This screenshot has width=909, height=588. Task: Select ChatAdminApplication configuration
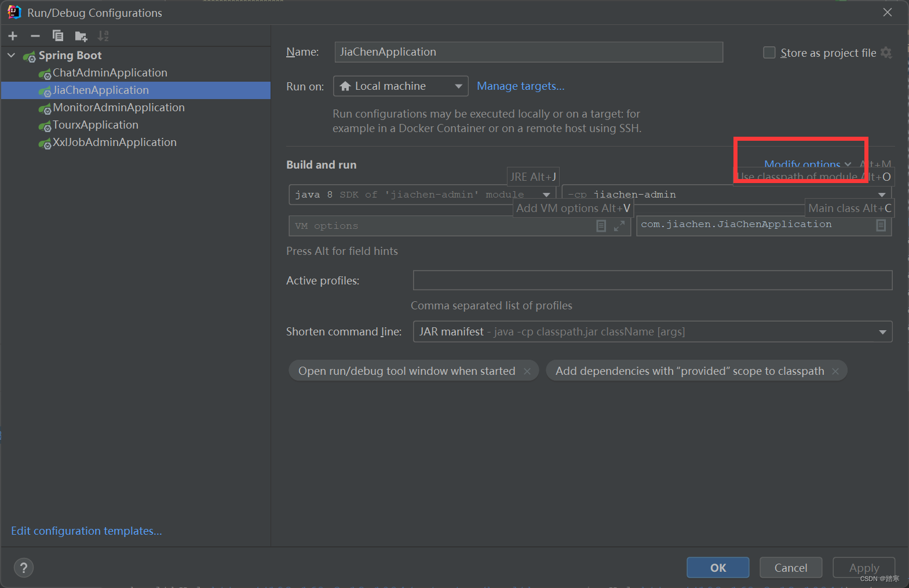pyautogui.click(x=110, y=73)
